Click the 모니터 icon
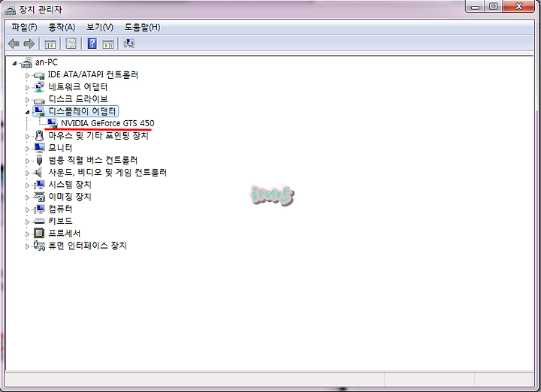This screenshot has height=392, width=541. click(39, 148)
